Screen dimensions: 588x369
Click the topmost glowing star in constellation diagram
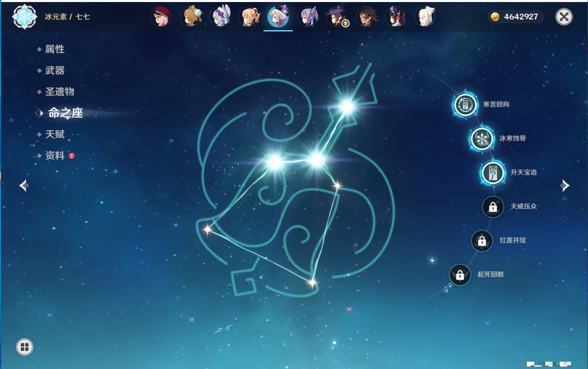(x=347, y=106)
